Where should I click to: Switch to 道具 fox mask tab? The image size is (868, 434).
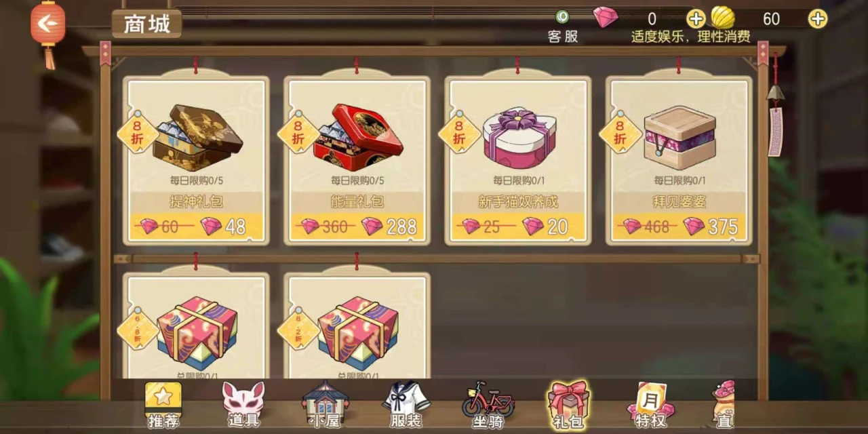pyautogui.click(x=243, y=405)
